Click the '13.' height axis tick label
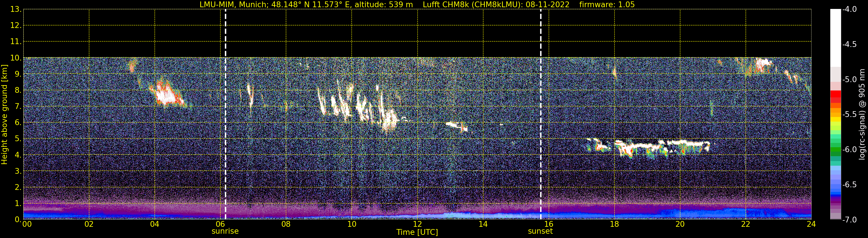This screenshot has width=868, height=238. 16,10
